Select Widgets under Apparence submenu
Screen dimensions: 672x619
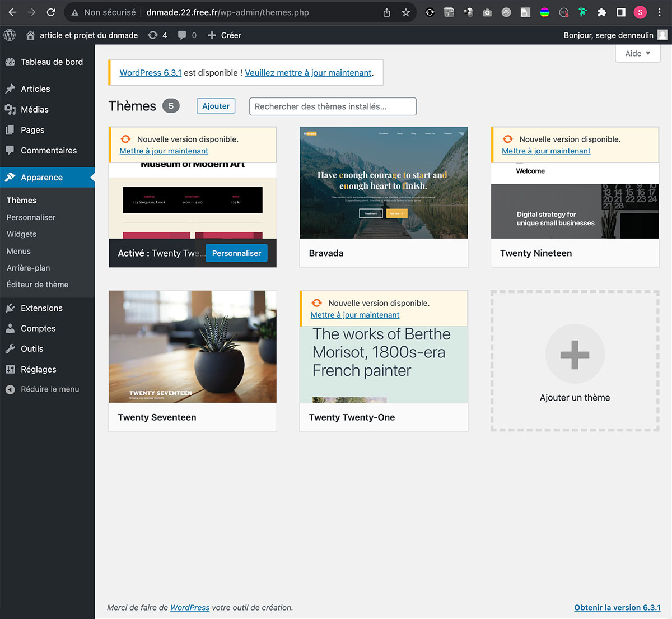coord(21,234)
